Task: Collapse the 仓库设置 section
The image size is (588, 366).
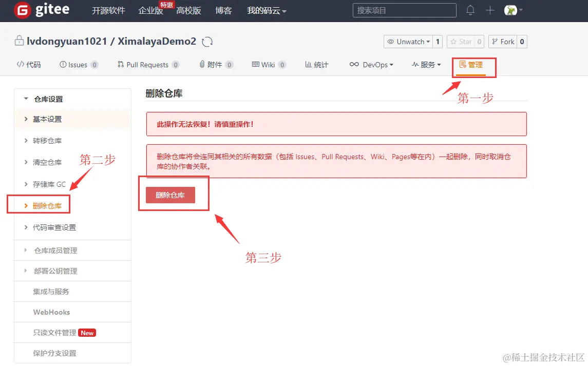Action: (73, 99)
